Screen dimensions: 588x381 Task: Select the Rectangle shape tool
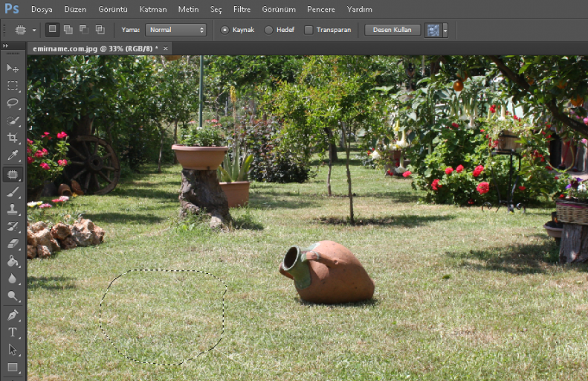pyautogui.click(x=13, y=367)
